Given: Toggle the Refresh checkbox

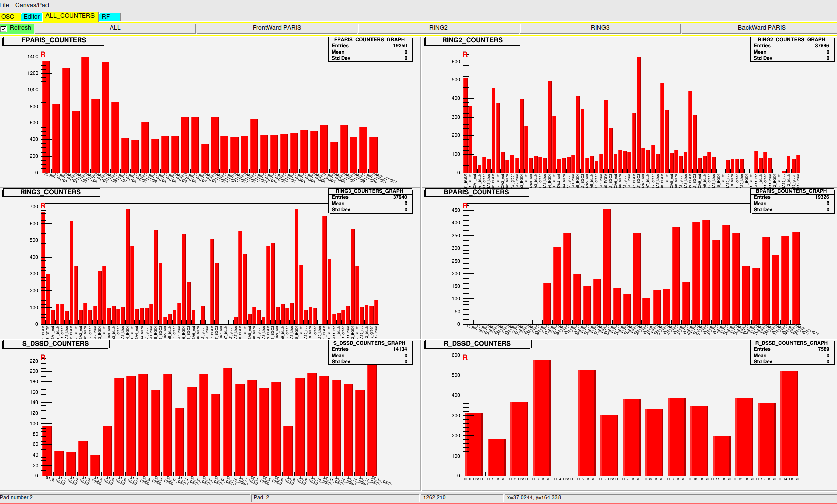Looking at the screenshot, I should [4, 28].
